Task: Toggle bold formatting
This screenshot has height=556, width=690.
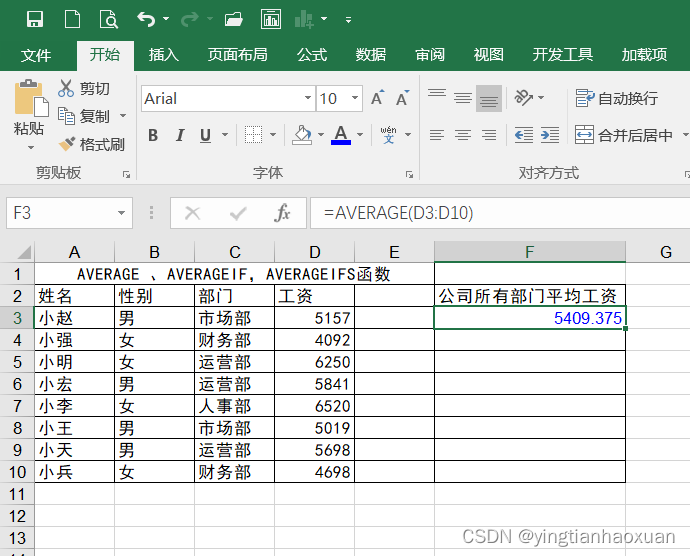Action: pyautogui.click(x=153, y=135)
